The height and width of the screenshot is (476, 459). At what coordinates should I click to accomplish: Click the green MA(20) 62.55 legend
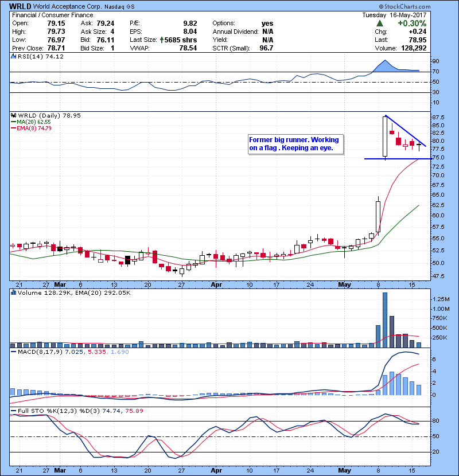click(32, 122)
